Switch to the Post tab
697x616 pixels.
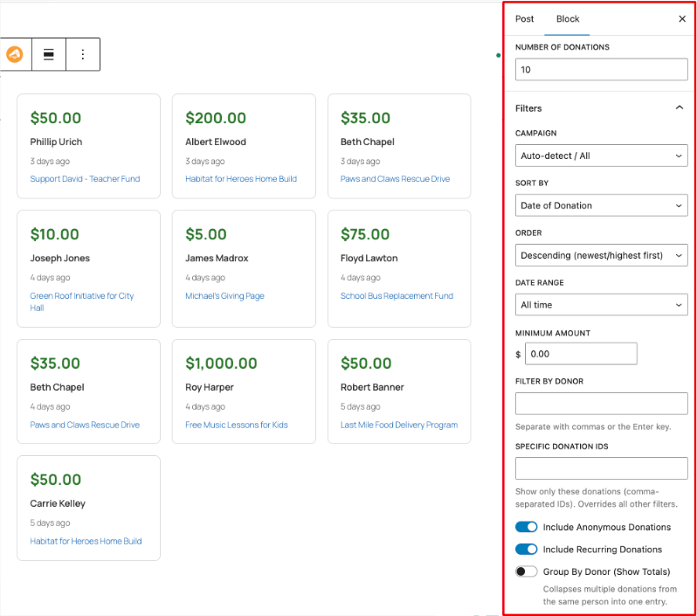point(524,18)
